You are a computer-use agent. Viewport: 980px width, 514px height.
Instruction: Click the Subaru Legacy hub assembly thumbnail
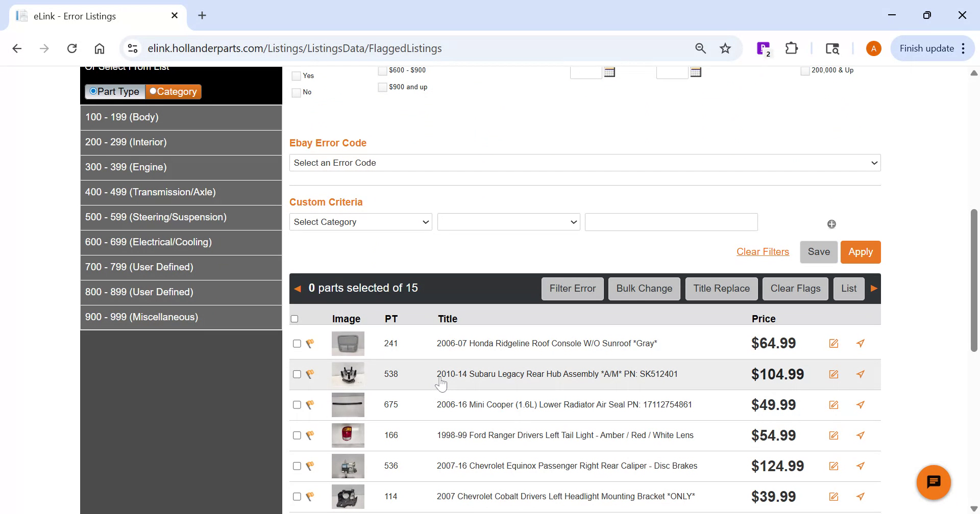pos(348,374)
